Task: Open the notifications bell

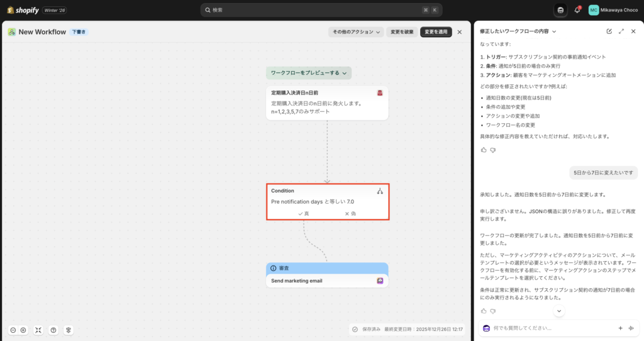Action: (577, 10)
